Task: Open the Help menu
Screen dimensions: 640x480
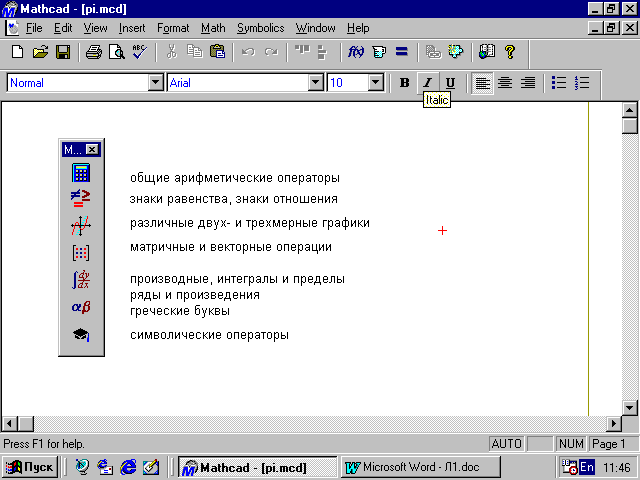Action: 358,28
